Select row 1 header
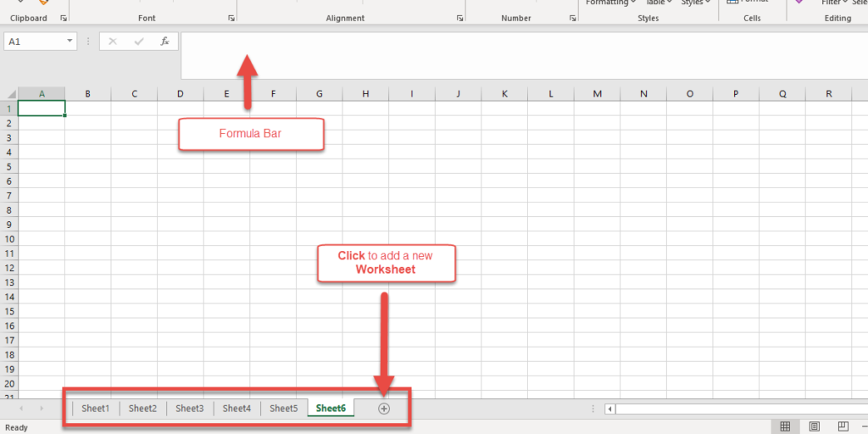This screenshot has width=868, height=434. (x=8, y=108)
